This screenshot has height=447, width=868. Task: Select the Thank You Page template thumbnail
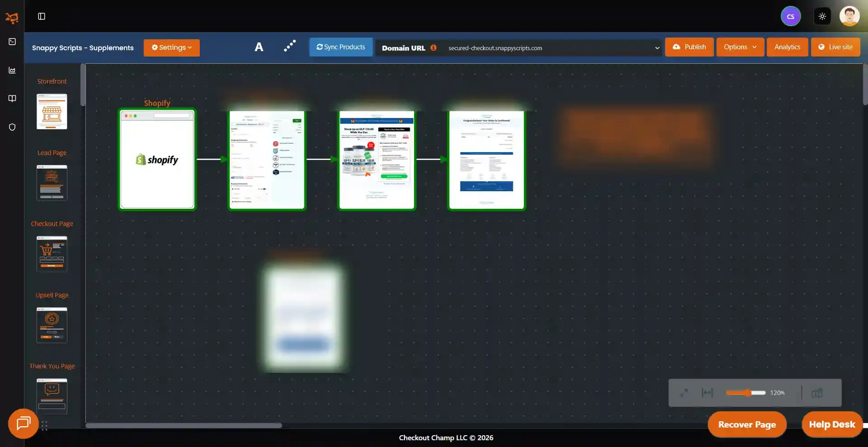coord(52,396)
